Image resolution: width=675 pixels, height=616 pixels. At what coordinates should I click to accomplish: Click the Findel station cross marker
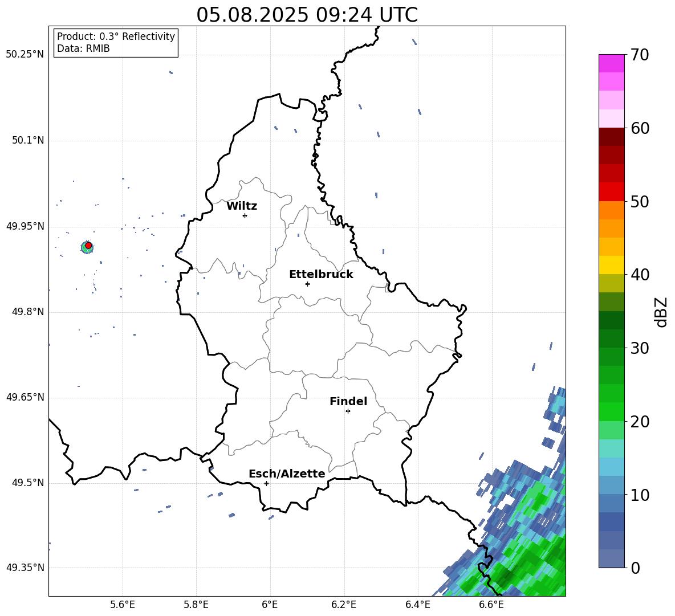(x=348, y=411)
